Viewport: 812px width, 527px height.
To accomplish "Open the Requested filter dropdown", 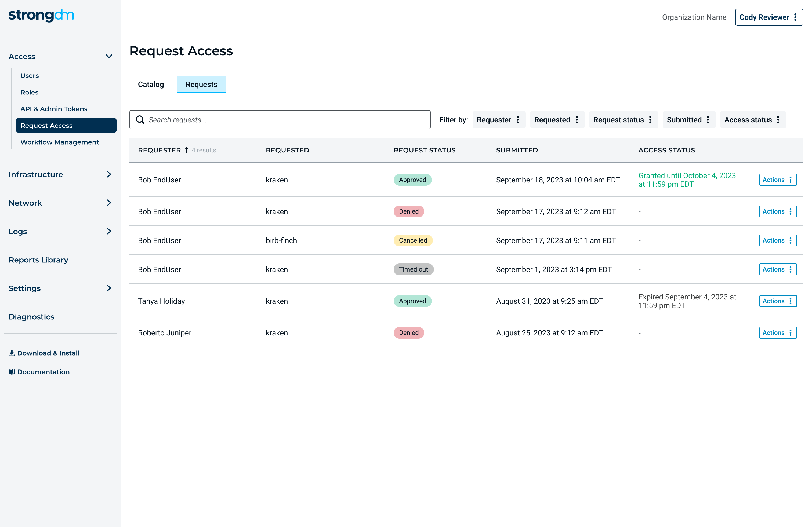I will (x=557, y=120).
